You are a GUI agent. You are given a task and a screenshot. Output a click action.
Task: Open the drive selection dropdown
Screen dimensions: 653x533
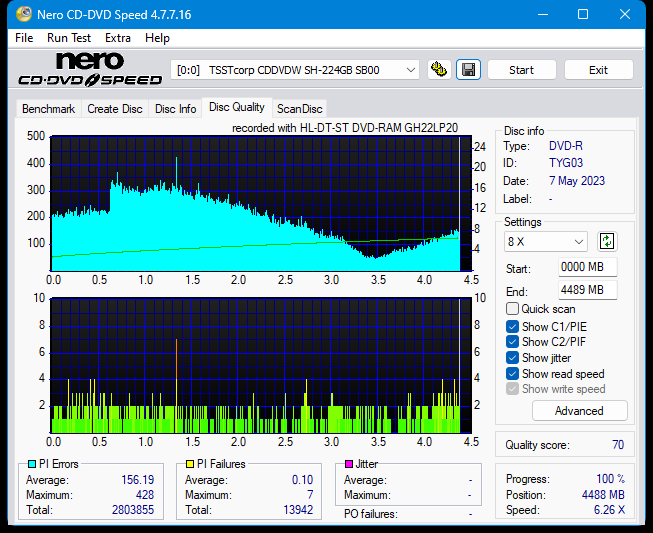(296, 70)
